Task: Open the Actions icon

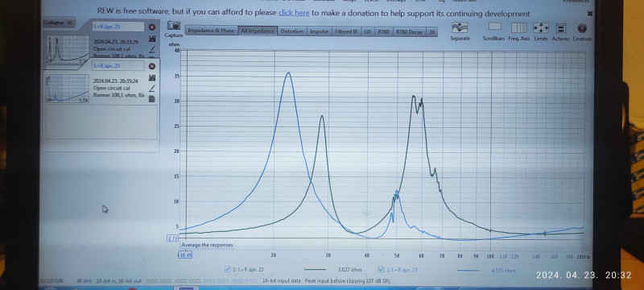Action: coord(560,28)
